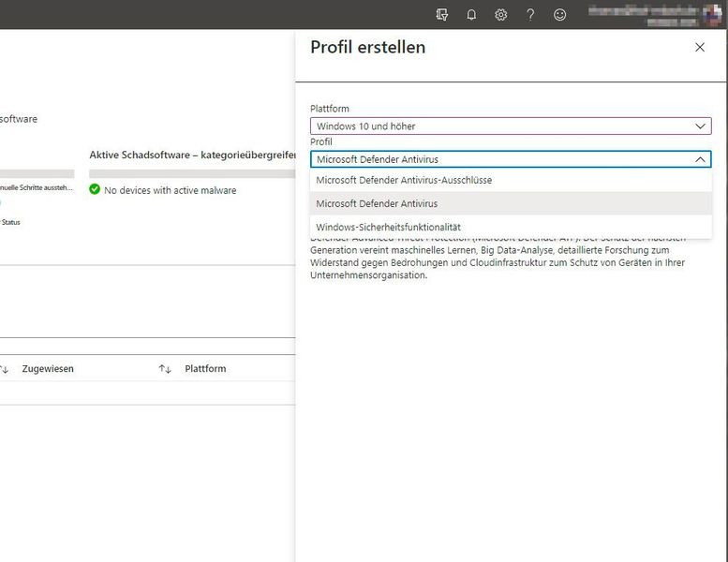Screen dimensions: 728x562
Task: Close the Profil erstellen pane
Action: tap(700, 47)
